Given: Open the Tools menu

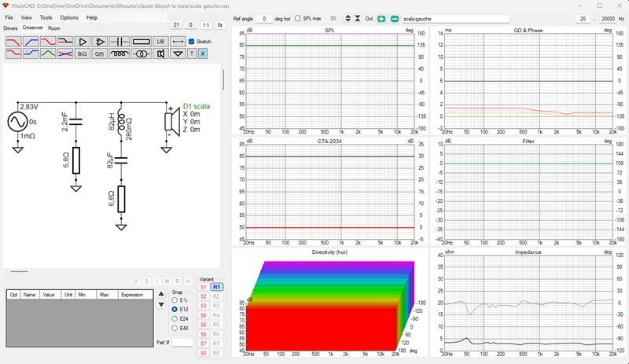Looking at the screenshot, I should (x=46, y=17).
